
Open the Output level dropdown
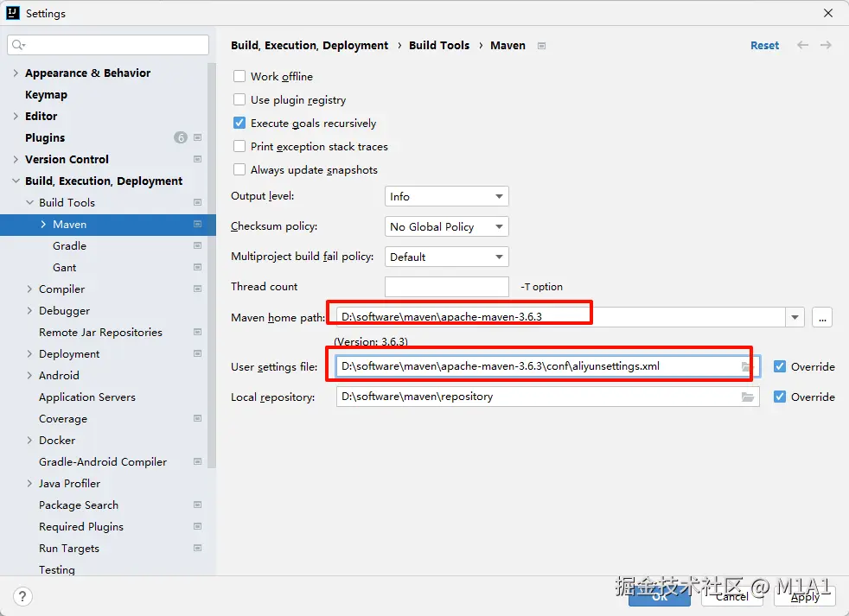point(447,196)
